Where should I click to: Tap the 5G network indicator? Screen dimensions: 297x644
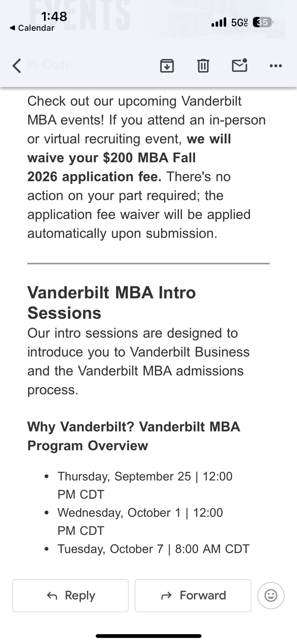[x=239, y=22]
